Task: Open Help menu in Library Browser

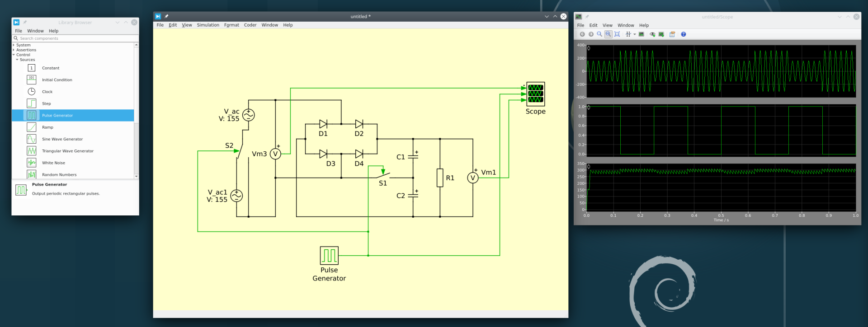Action: click(x=53, y=31)
